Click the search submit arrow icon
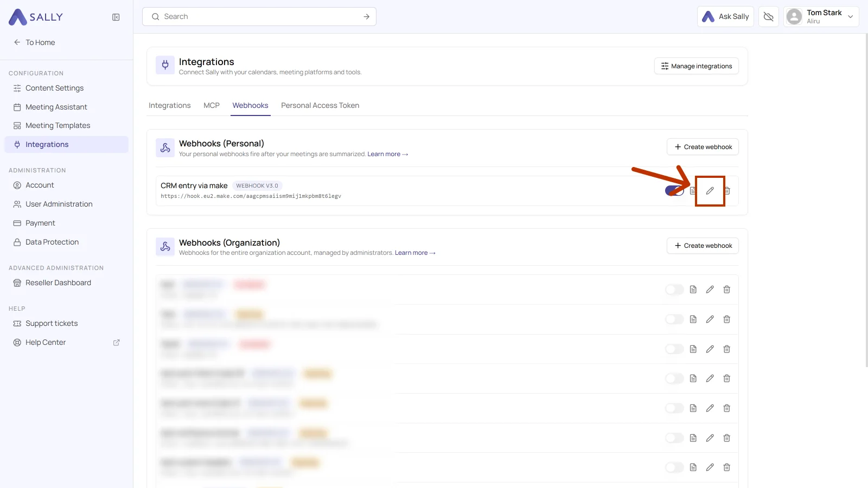Screen dimensions: 868x488 [367, 17]
